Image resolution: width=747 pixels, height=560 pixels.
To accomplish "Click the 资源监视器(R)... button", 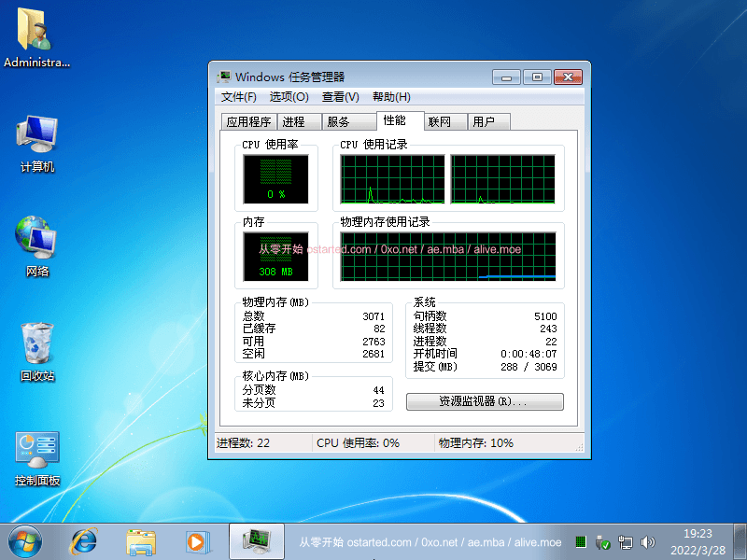I will (485, 401).
